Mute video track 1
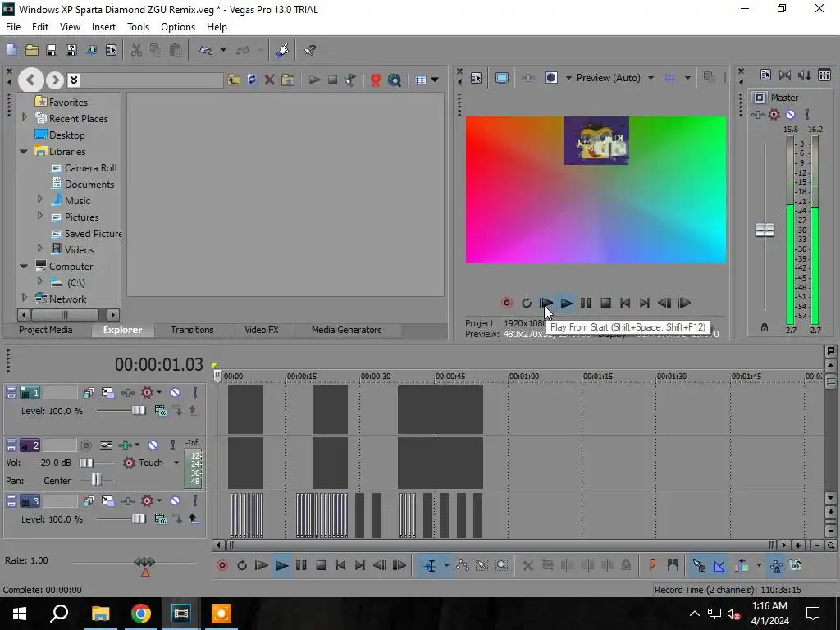Image resolution: width=840 pixels, height=630 pixels. 176,393
